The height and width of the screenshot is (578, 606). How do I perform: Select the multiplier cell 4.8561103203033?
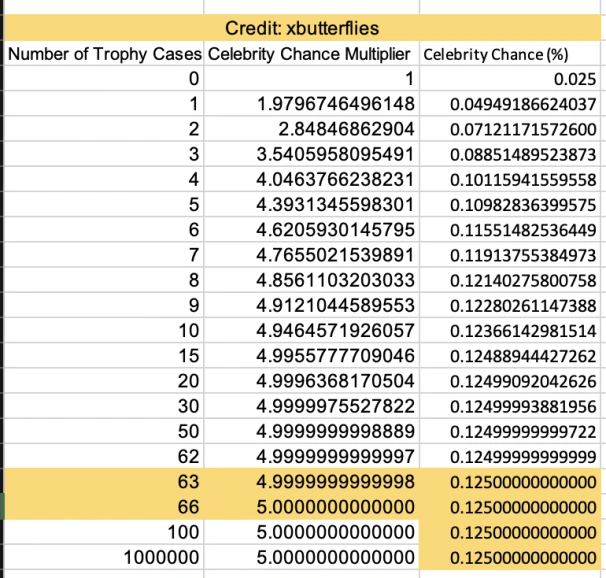(312, 280)
